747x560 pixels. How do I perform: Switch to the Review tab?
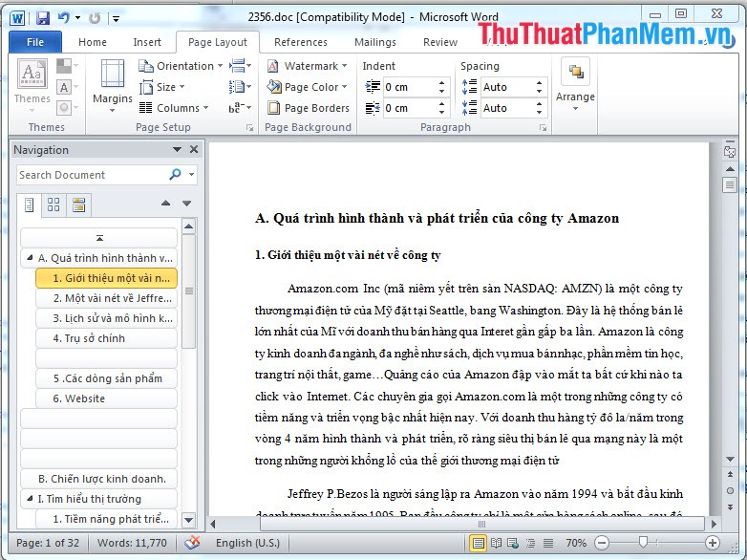[x=440, y=42]
